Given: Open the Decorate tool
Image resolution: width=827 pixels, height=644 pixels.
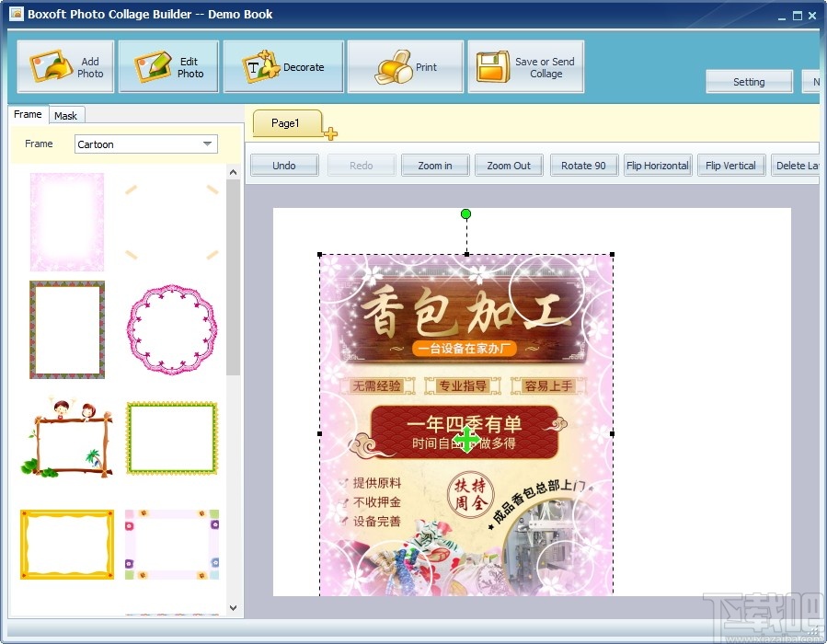Looking at the screenshot, I should tap(282, 64).
